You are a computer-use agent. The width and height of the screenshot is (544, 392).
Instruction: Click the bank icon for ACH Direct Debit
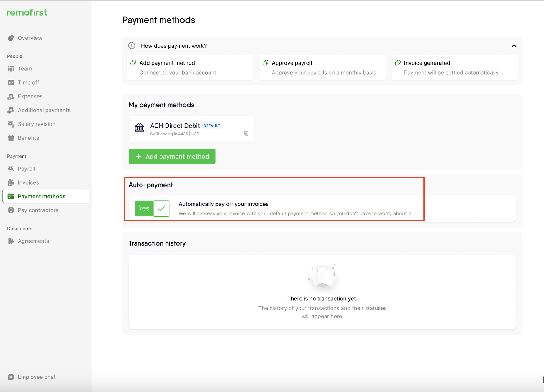tap(139, 128)
